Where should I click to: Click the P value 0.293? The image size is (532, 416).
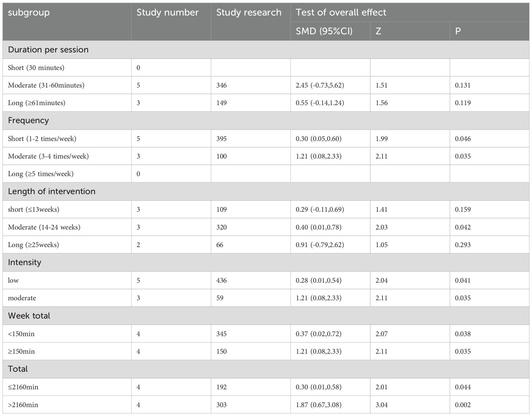click(x=463, y=245)
